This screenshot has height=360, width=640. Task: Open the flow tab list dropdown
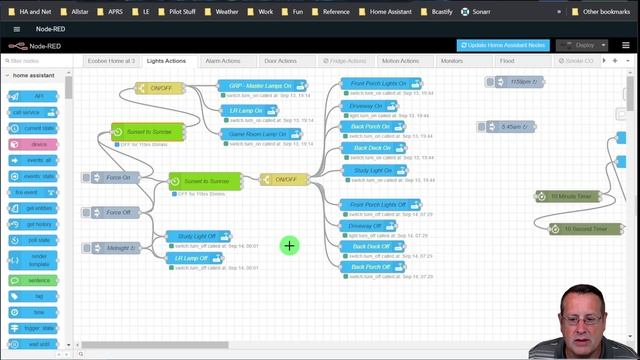(628, 61)
